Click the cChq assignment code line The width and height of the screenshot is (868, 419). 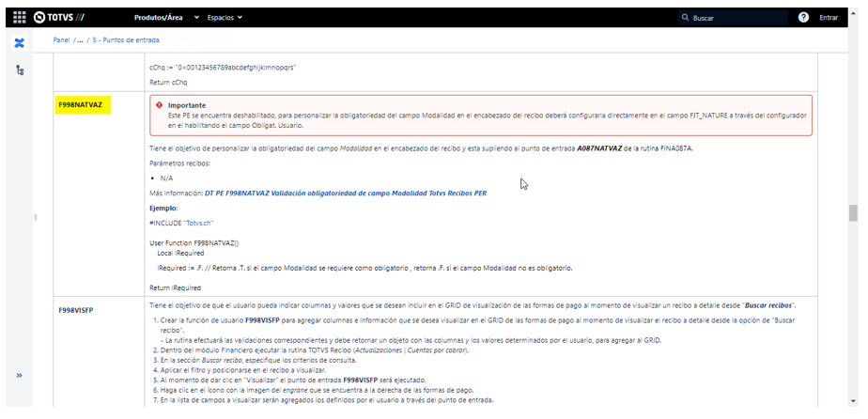(223, 67)
